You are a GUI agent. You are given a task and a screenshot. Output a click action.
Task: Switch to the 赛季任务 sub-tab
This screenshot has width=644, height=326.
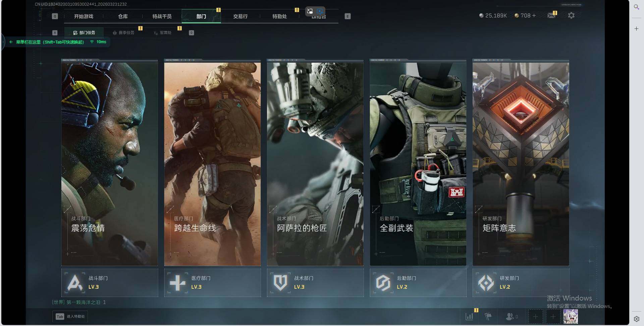(123, 33)
